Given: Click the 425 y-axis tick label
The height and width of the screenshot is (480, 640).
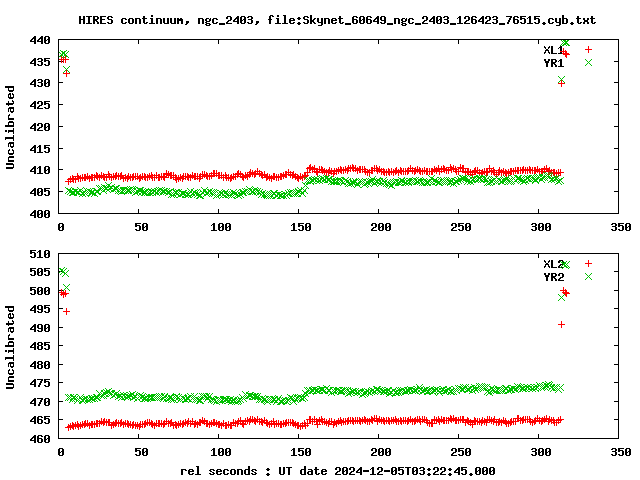Looking at the screenshot, I should tap(40, 105).
